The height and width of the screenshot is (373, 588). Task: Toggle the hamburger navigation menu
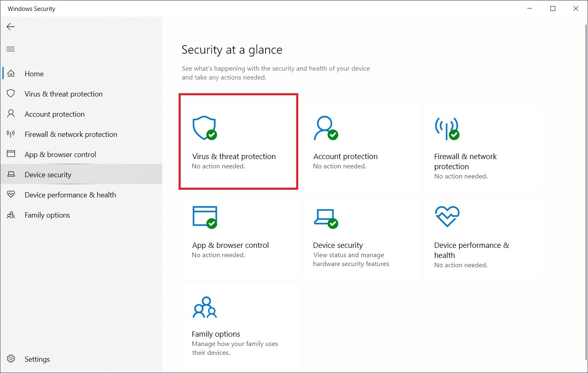pyautogui.click(x=11, y=49)
